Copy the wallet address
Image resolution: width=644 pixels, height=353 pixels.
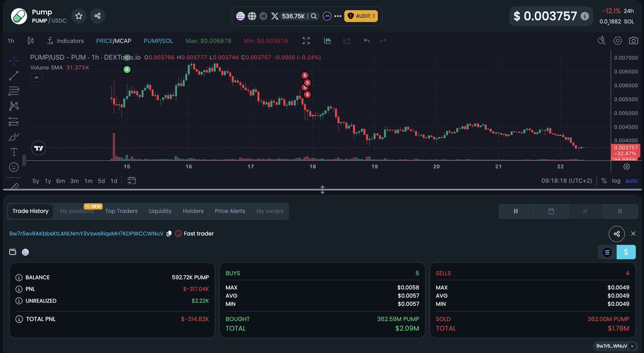pyautogui.click(x=169, y=234)
